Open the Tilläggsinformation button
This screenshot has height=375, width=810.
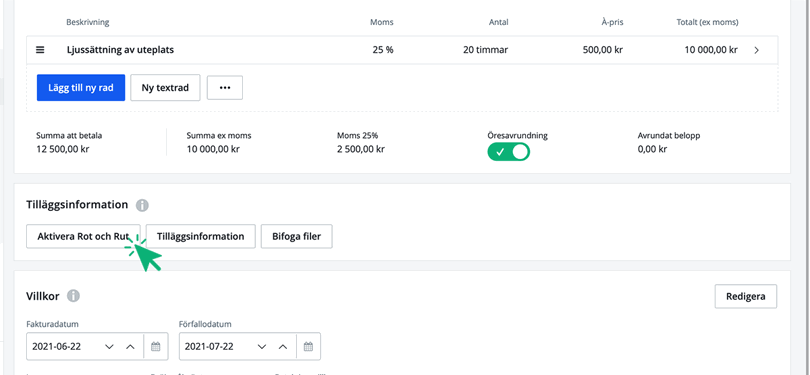tap(200, 237)
